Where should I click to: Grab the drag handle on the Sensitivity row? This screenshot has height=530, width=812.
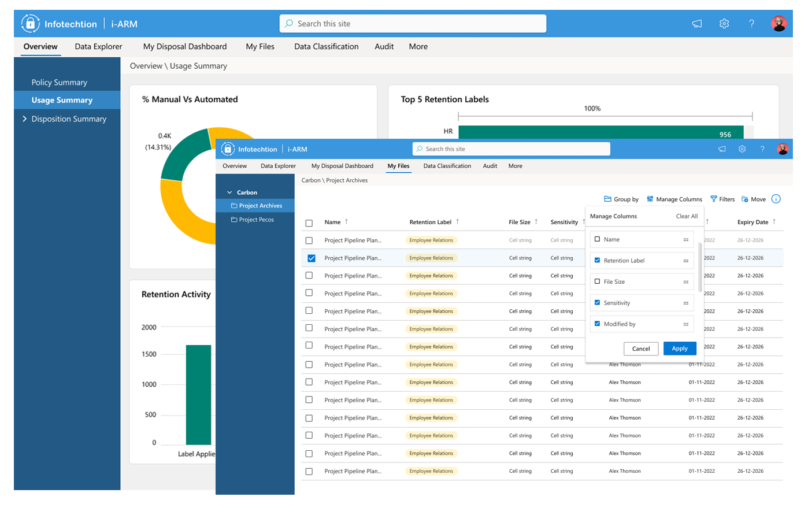click(686, 303)
